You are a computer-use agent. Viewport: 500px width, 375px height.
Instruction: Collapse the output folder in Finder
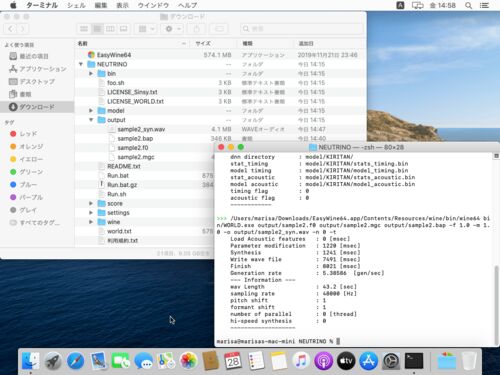click(91, 120)
